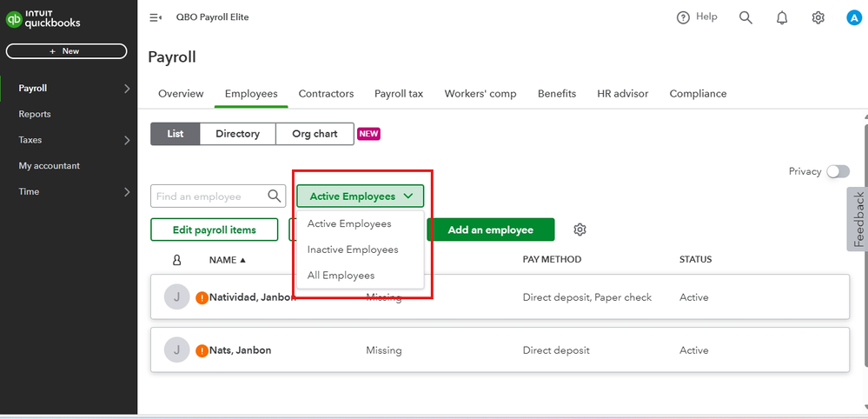Expand the Taxes sidebar submenu arrow
This screenshot has height=419, width=868.
click(x=127, y=140)
